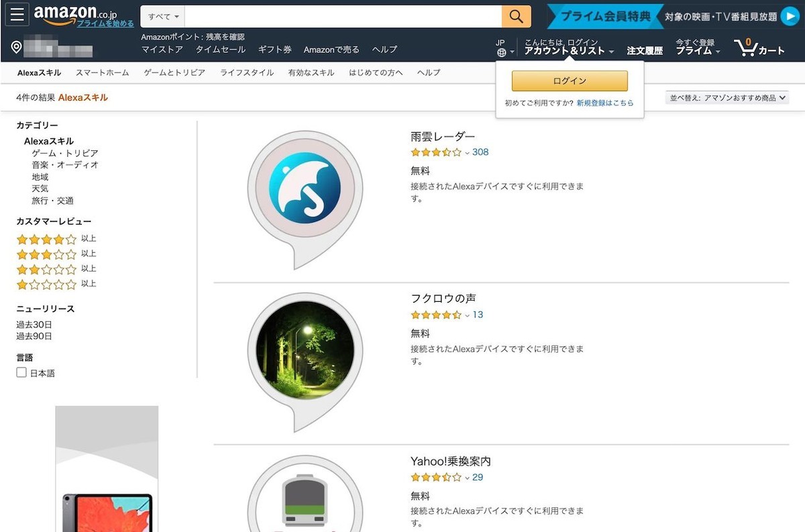Open the Yahoo!乗換案内 title link
The height and width of the screenshot is (532, 805).
[x=451, y=462]
